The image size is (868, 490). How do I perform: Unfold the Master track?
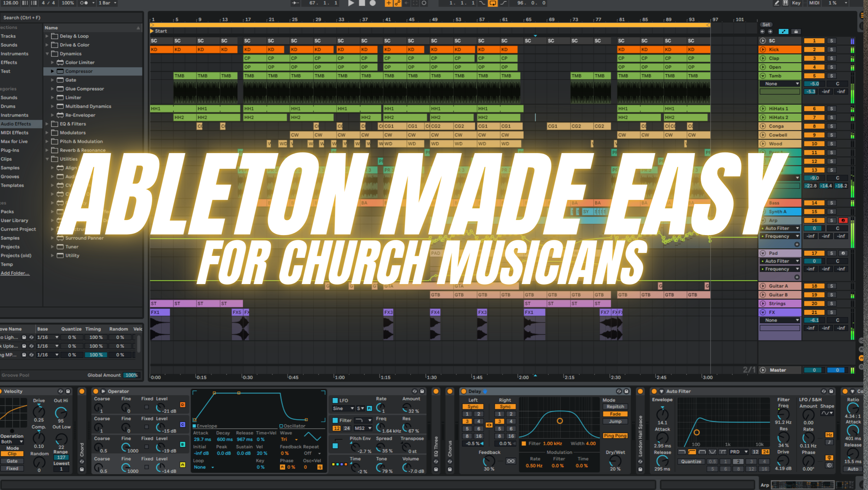click(763, 370)
